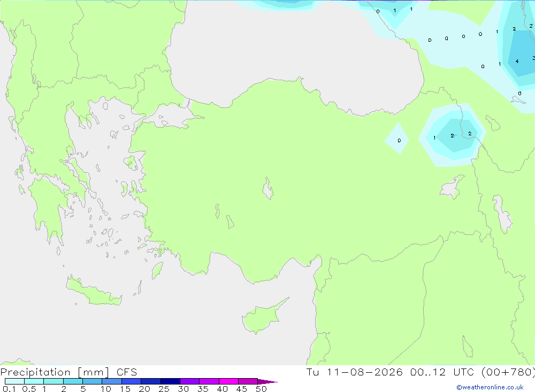535x392 pixels.
Task: Click the legend label '50'
Action: coord(261,389)
